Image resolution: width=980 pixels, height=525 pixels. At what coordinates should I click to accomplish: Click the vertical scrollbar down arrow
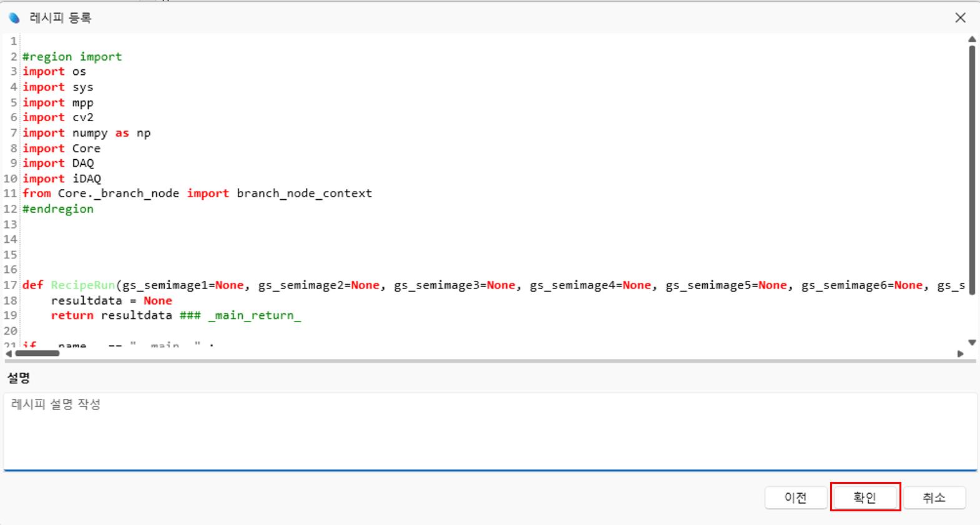click(x=972, y=342)
